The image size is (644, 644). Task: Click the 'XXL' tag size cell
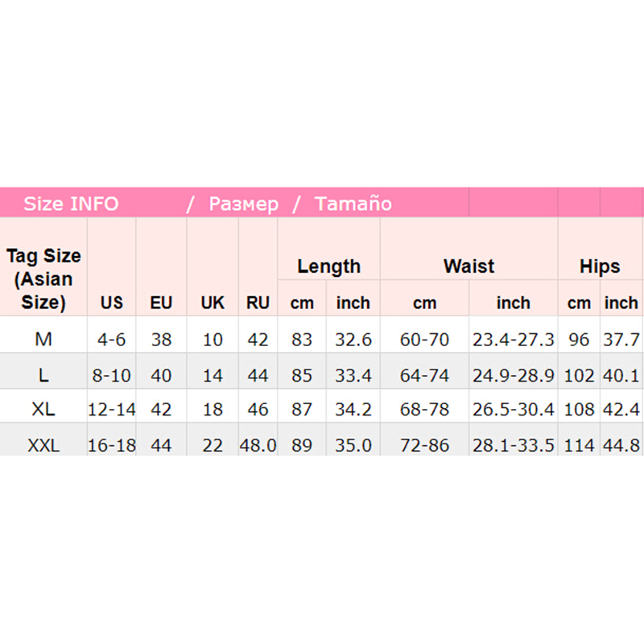(x=44, y=445)
